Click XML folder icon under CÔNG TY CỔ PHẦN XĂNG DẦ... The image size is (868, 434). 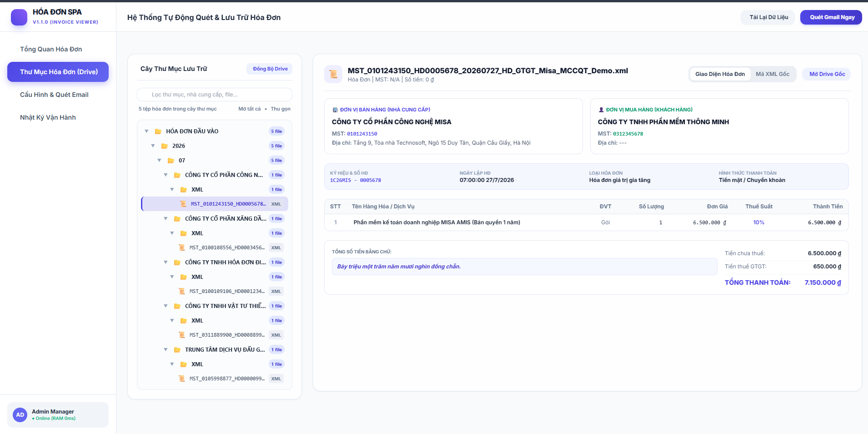pyautogui.click(x=184, y=233)
